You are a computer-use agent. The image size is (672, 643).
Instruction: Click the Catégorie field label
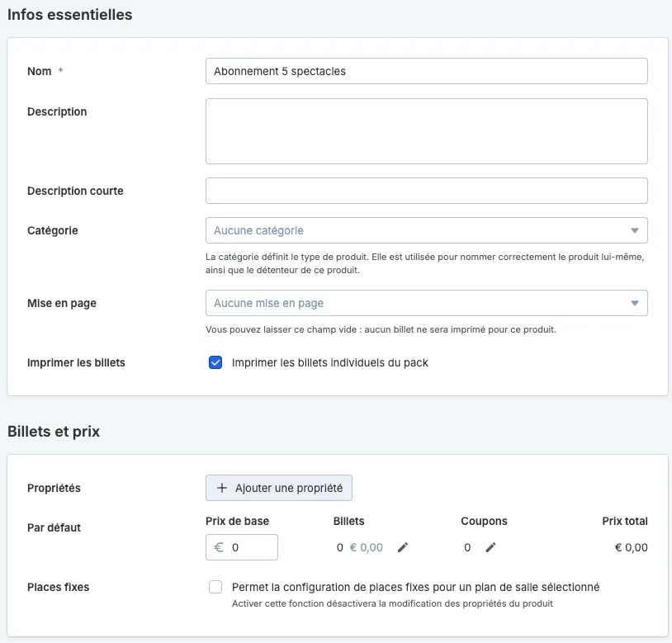click(53, 230)
